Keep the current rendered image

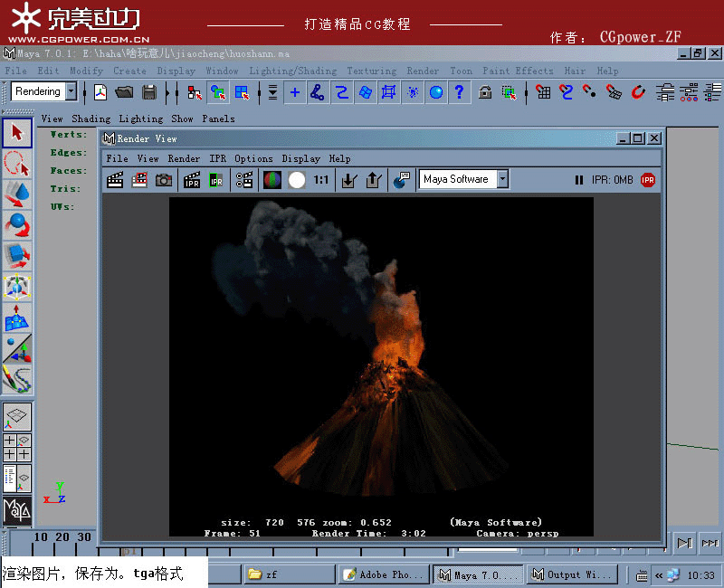351,179
